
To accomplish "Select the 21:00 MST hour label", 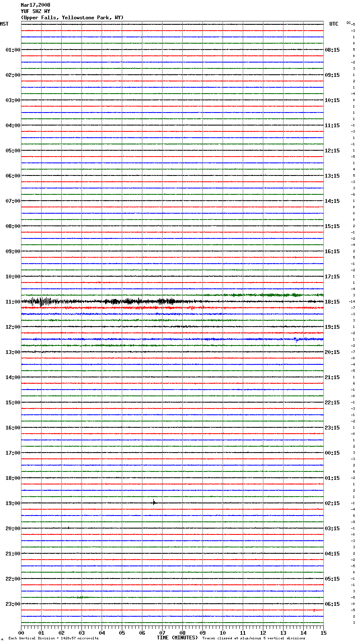I will pyautogui.click(x=13, y=554).
